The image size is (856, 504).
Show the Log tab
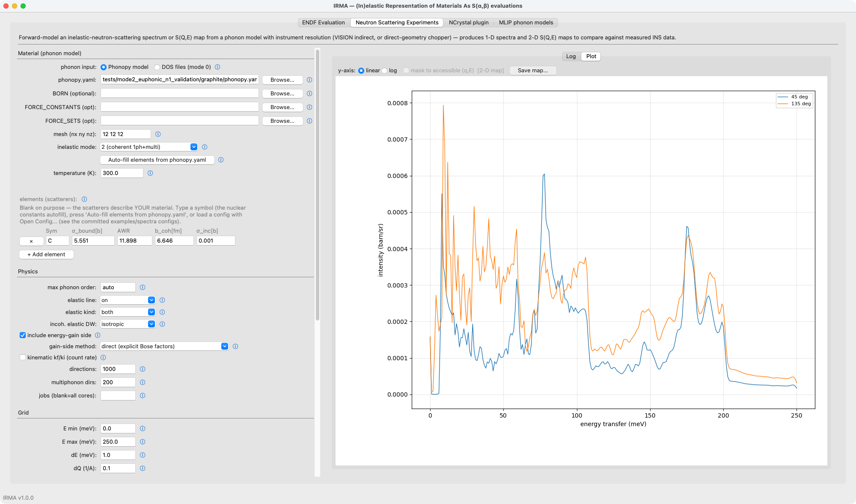coord(571,56)
